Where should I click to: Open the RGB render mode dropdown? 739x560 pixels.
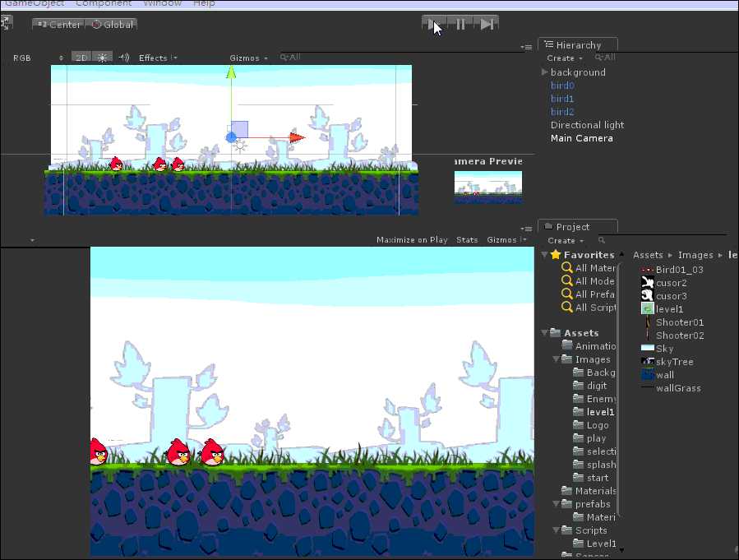coord(38,58)
